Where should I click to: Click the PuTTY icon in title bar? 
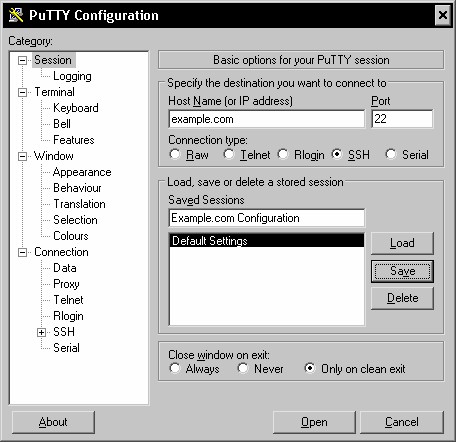(x=16, y=15)
